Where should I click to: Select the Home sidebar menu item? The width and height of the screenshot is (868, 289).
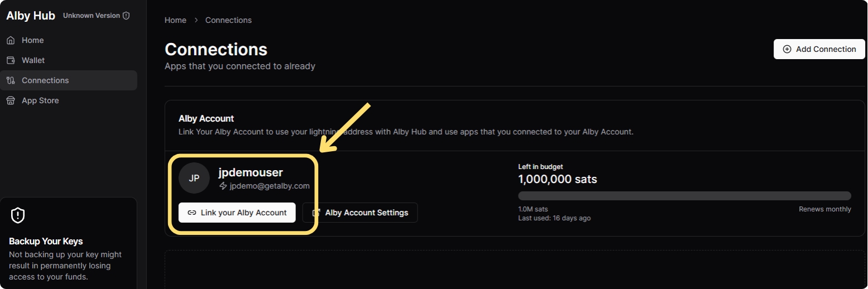pyautogui.click(x=32, y=40)
